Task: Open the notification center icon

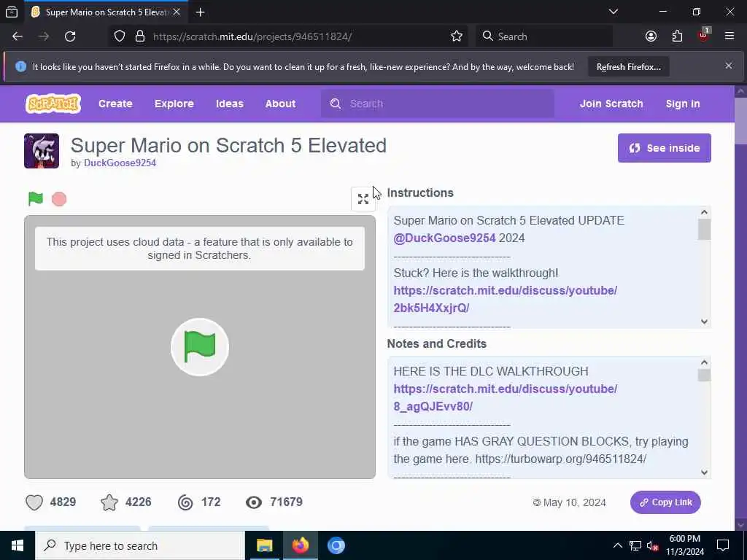Action: (723, 545)
